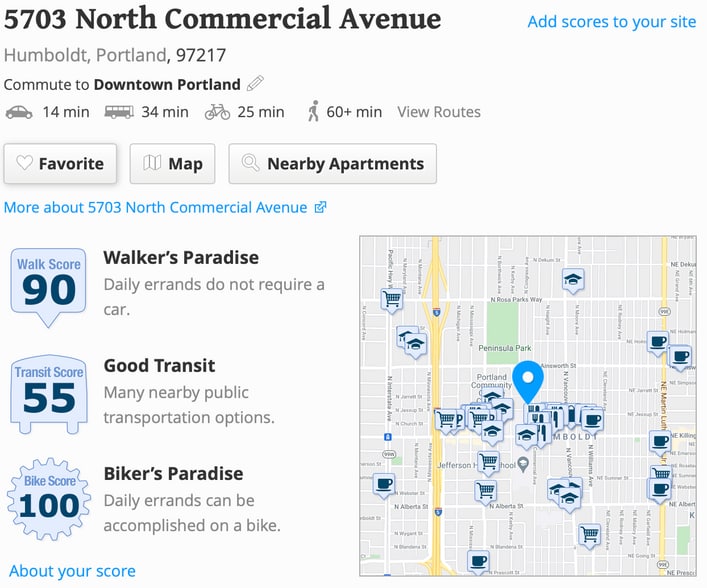Click the Bike Score 100 badge
The image size is (707, 588).
(49, 499)
